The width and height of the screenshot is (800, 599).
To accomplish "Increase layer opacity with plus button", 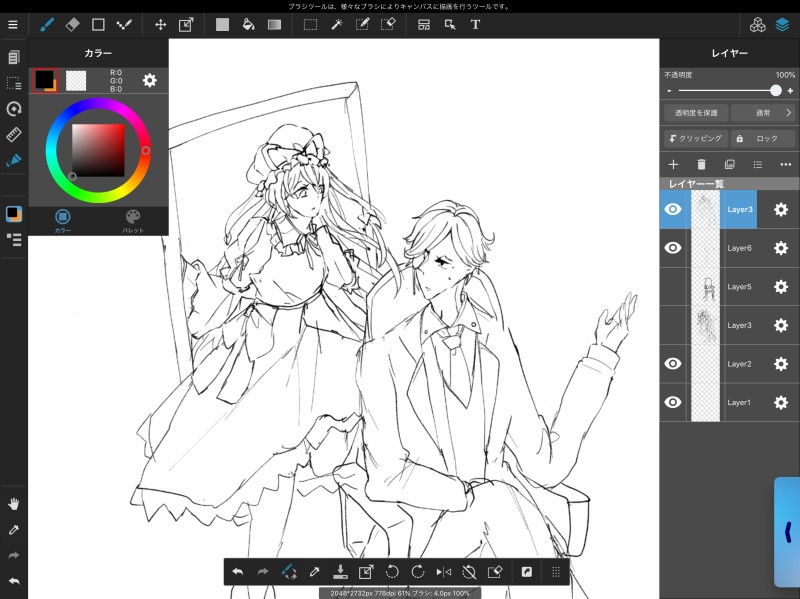I will (x=790, y=91).
